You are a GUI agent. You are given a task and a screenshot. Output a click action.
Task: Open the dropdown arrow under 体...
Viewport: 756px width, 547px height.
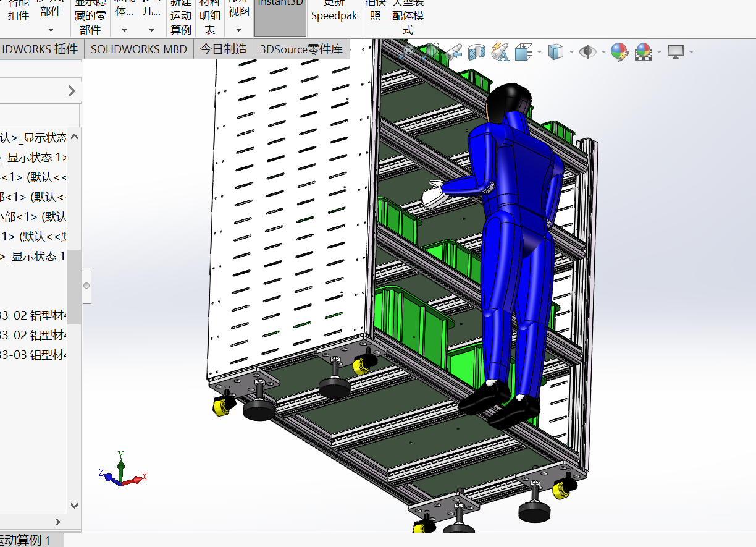point(124,30)
